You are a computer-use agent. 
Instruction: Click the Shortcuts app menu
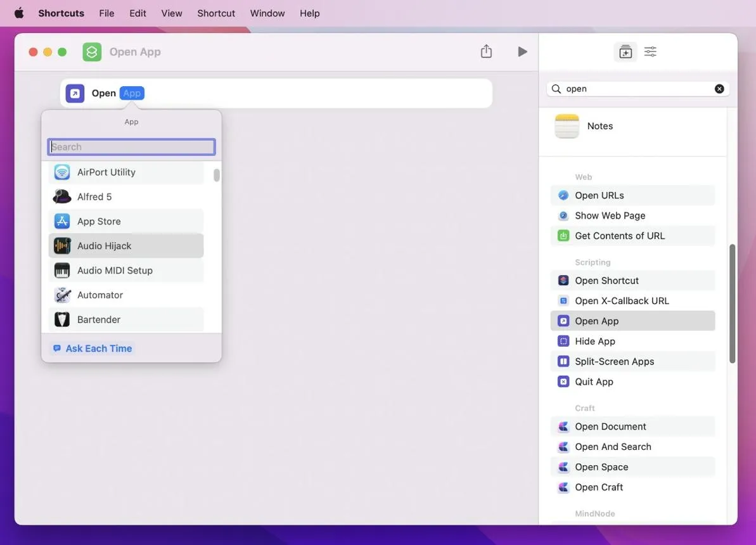click(61, 13)
